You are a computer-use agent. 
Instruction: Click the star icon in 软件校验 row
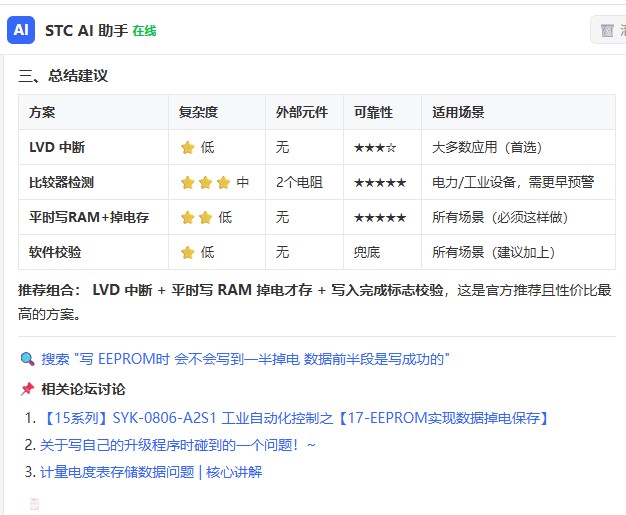[187, 252]
